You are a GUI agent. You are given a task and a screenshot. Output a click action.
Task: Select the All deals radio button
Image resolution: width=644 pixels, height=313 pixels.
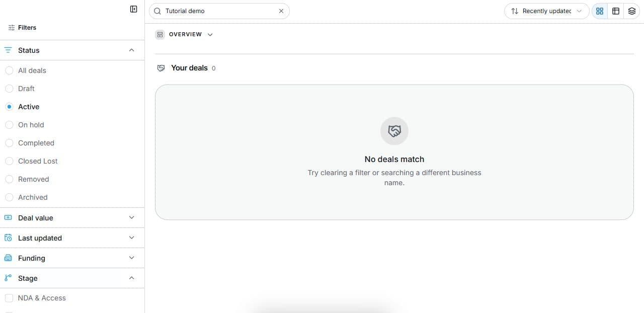(9, 70)
